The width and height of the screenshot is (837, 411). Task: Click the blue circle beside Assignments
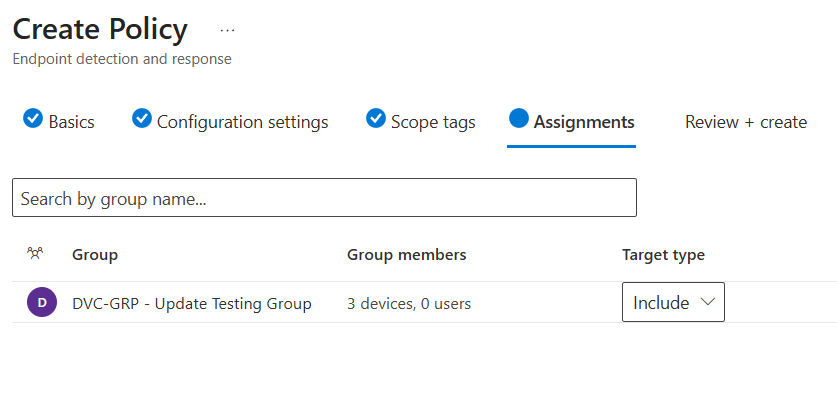(518, 119)
